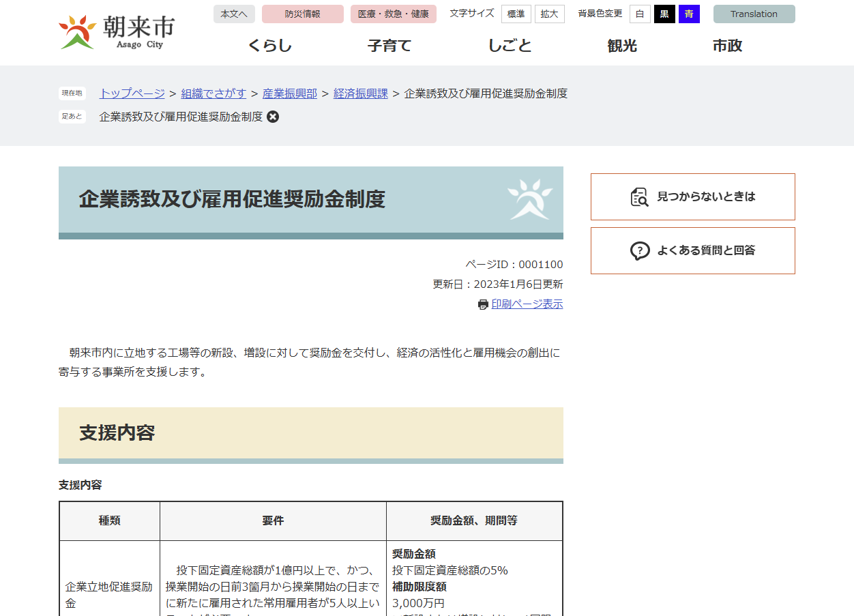Open the よくある質問と回答 page
854x616 pixels.
(693, 251)
